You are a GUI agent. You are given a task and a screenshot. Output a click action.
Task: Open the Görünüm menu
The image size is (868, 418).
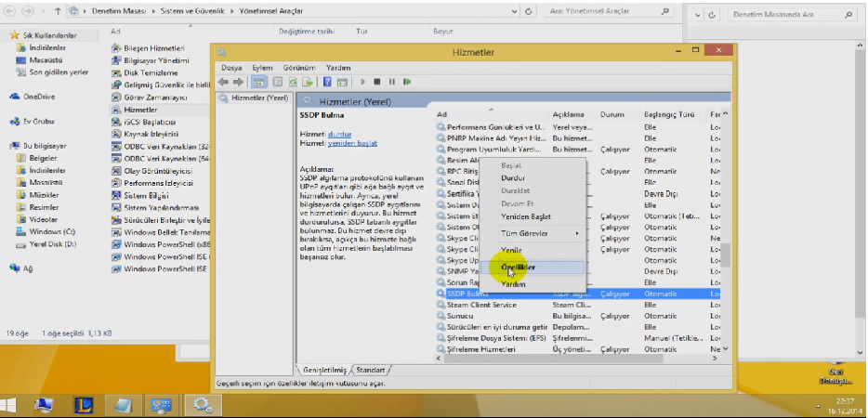click(298, 68)
